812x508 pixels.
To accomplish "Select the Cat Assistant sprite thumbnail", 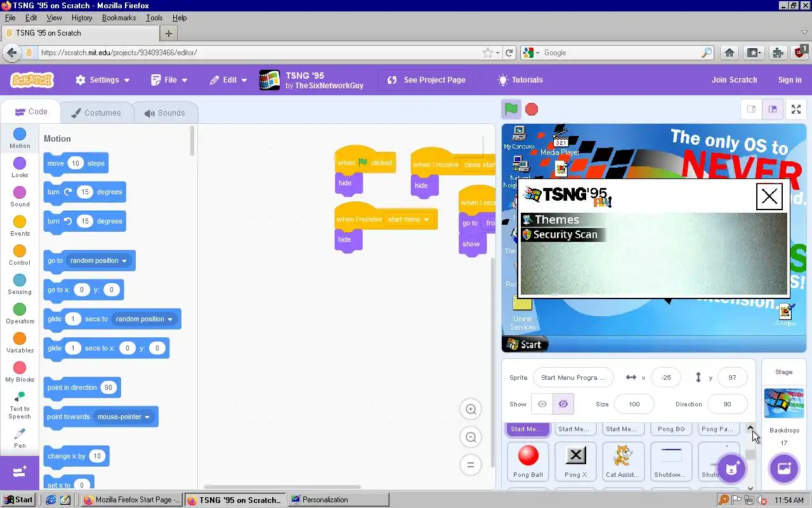I will pyautogui.click(x=623, y=462).
